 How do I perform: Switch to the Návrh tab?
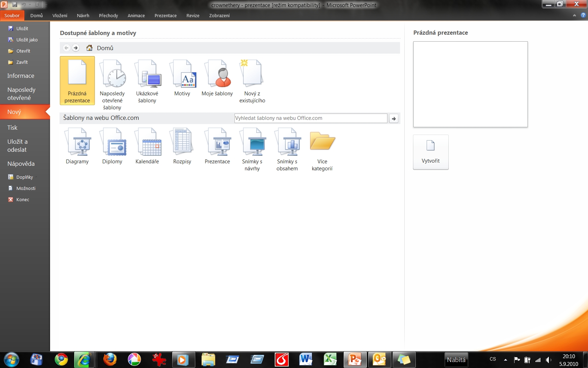click(x=83, y=15)
